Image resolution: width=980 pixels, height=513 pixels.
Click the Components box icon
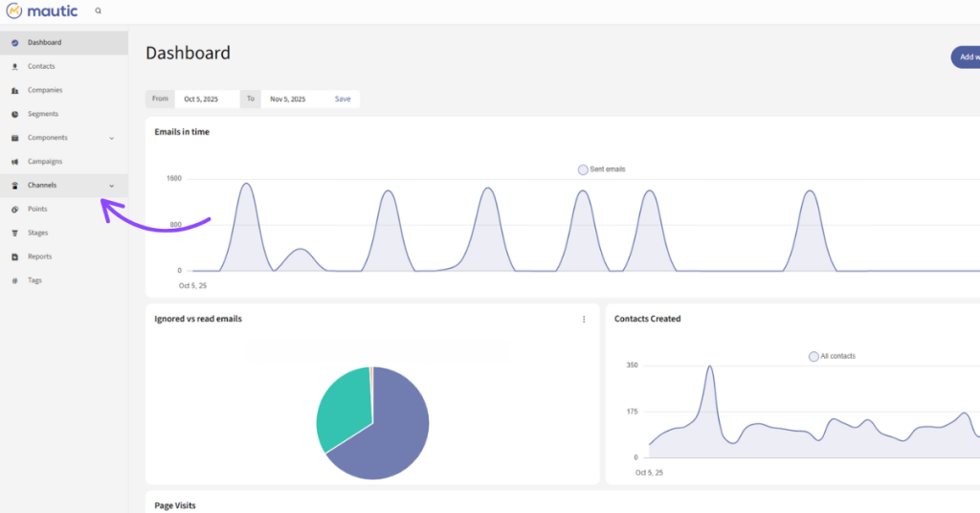(x=15, y=138)
